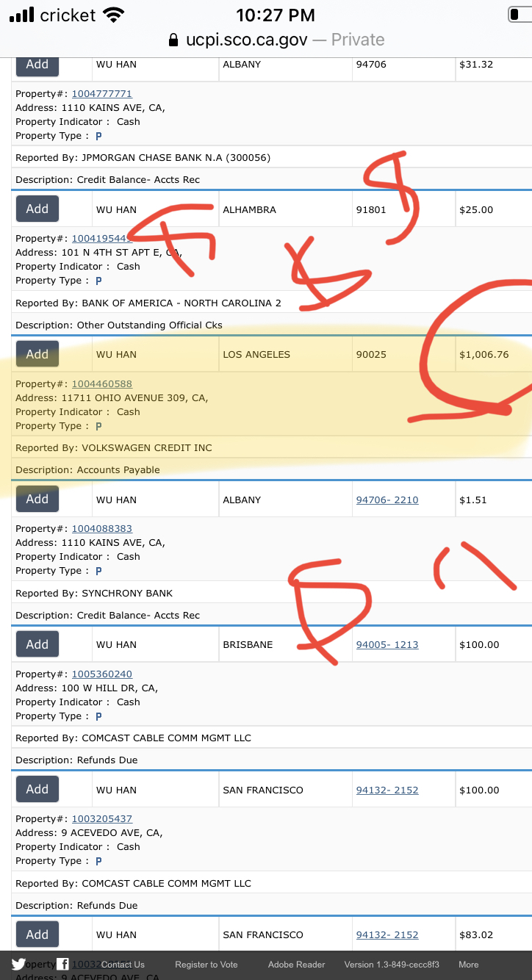This screenshot has width=532, height=980.
Task: Tap Version 1.3-849-cecc8f3 in the footer
Action: [x=392, y=965]
